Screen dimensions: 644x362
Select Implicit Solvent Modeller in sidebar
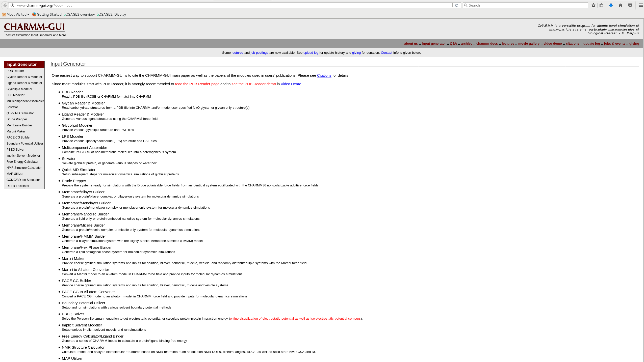[x=23, y=156]
